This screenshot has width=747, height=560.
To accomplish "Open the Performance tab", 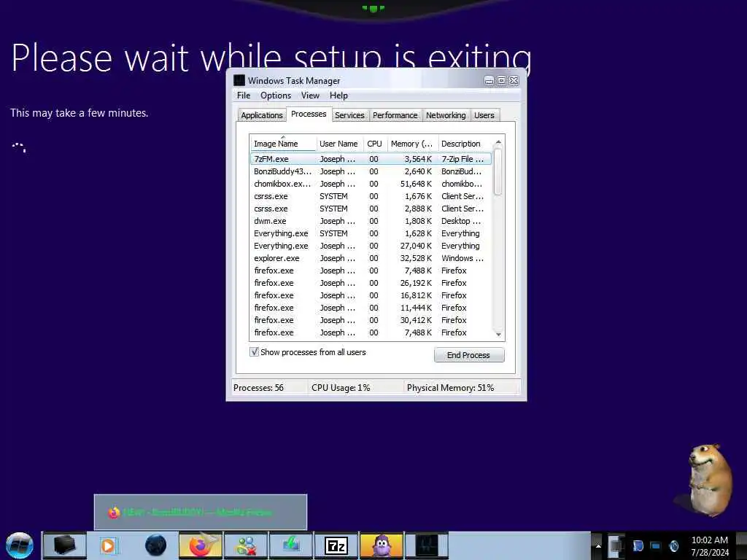I will [x=395, y=115].
